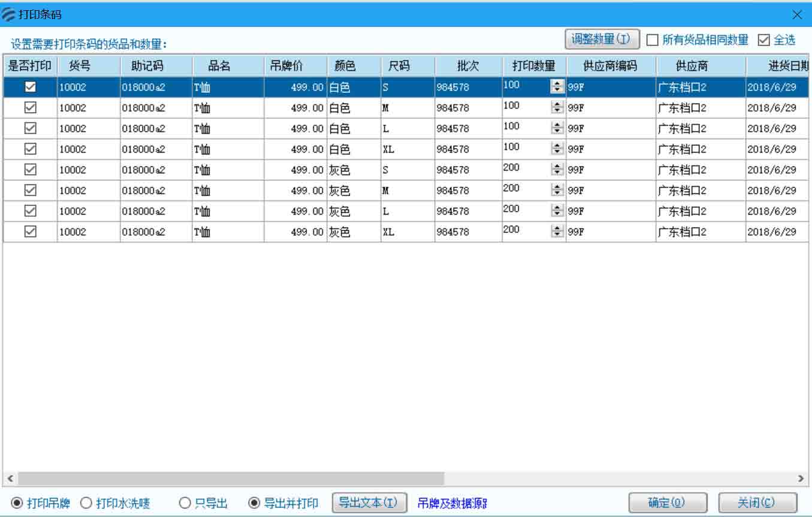Select 018000a2 cell in 灰色 XL row
Screen dimensions: 812x517
[x=156, y=232]
